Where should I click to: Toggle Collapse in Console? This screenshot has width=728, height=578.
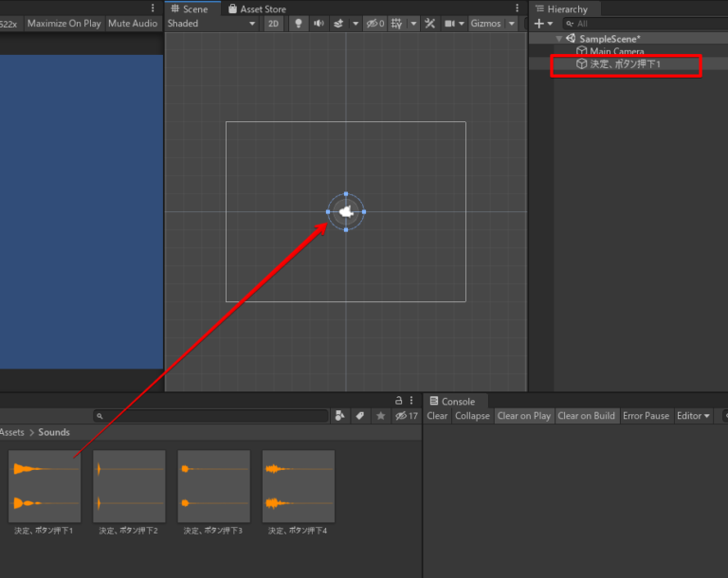(x=472, y=416)
